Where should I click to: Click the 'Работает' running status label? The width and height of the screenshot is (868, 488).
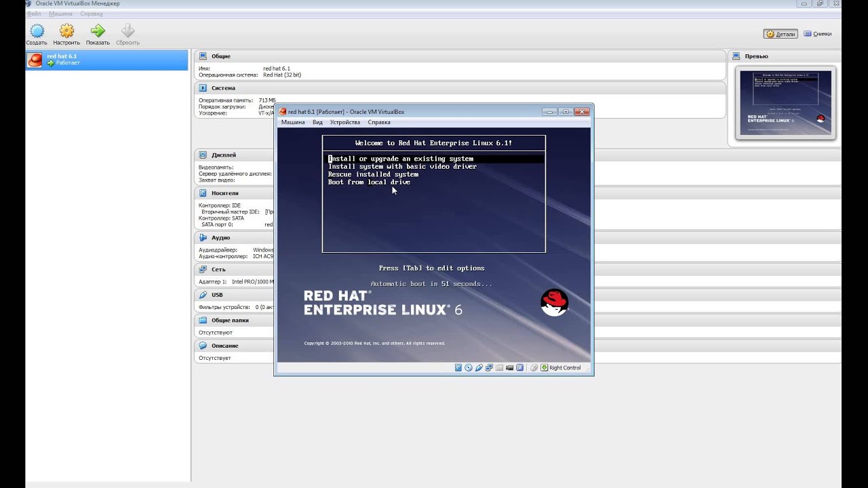(68, 63)
